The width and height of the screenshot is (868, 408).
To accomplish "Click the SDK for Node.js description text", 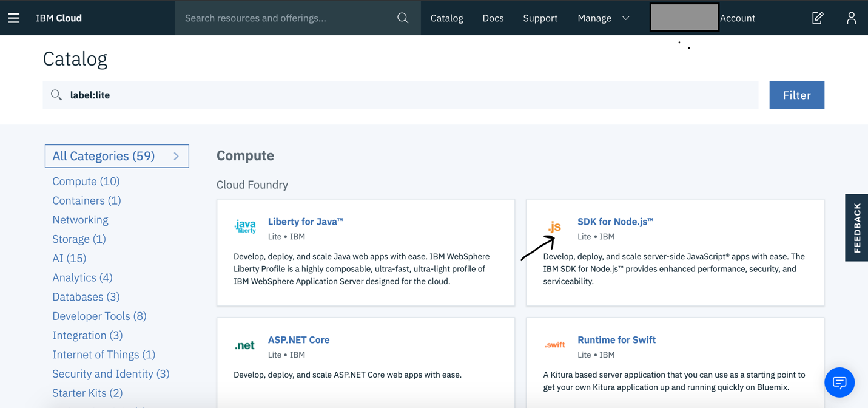I will (674, 269).
